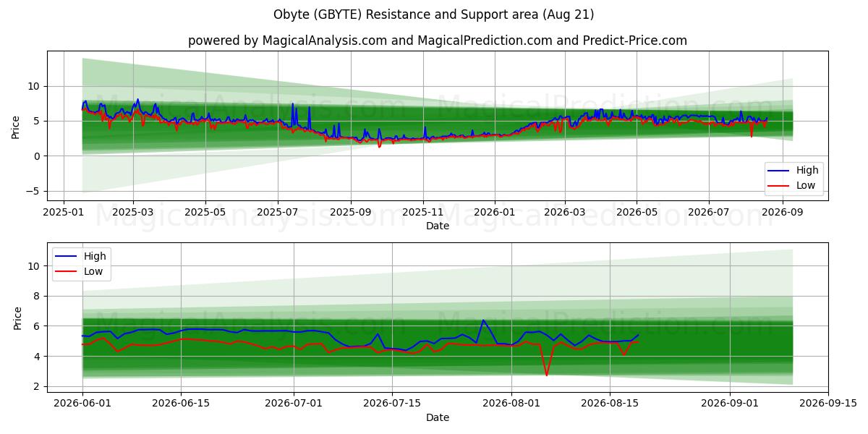
Task: Click the '2026-09-15' tick label on bottom chart
Action: coord(828,404)
